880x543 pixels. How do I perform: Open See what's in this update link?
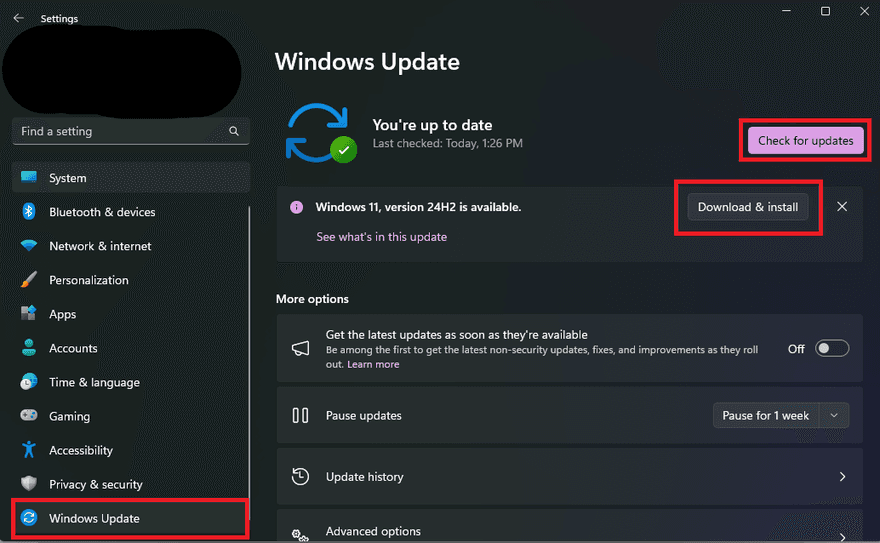tap(382, 237)
